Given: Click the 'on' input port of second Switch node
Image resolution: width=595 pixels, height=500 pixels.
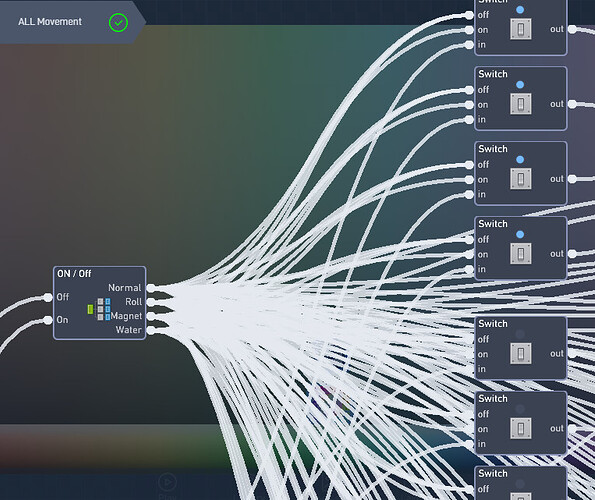Looking at the screenshot, I should (469, 105).
